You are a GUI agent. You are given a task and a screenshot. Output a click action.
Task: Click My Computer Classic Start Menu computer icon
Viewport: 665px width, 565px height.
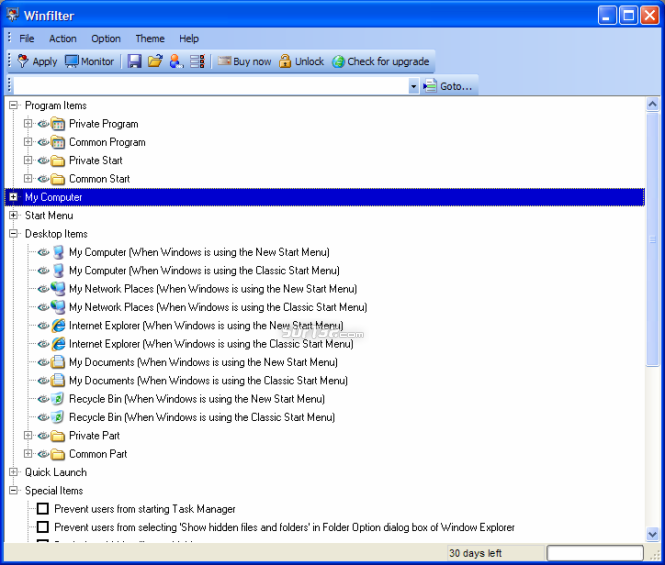[58, 271]
